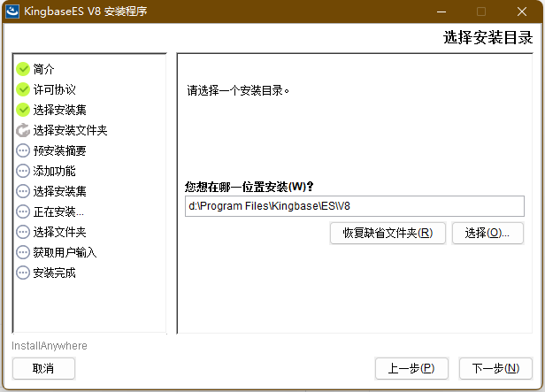Select the 添加功能 step label

pyautogui.click(x=55, y=171)
